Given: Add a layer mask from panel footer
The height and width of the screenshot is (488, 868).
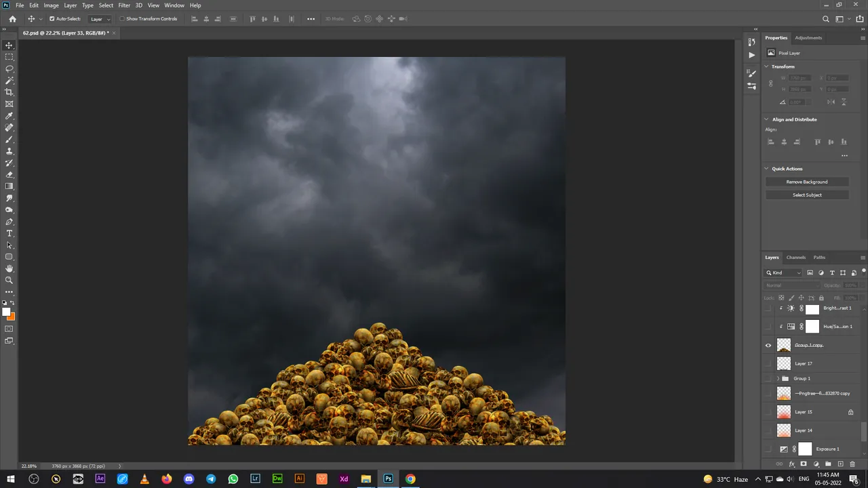Looking at the screenshot, I should tap(804, 464).
